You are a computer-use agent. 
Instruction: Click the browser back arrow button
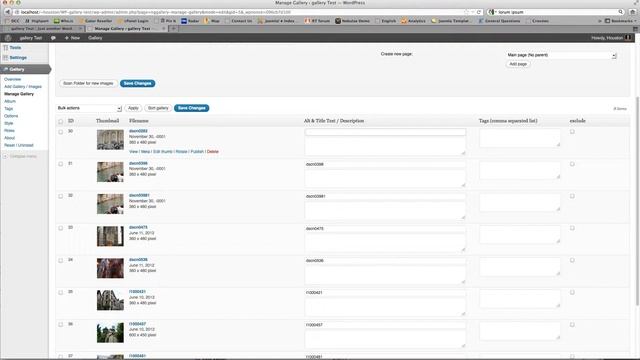tap(7, 12)
